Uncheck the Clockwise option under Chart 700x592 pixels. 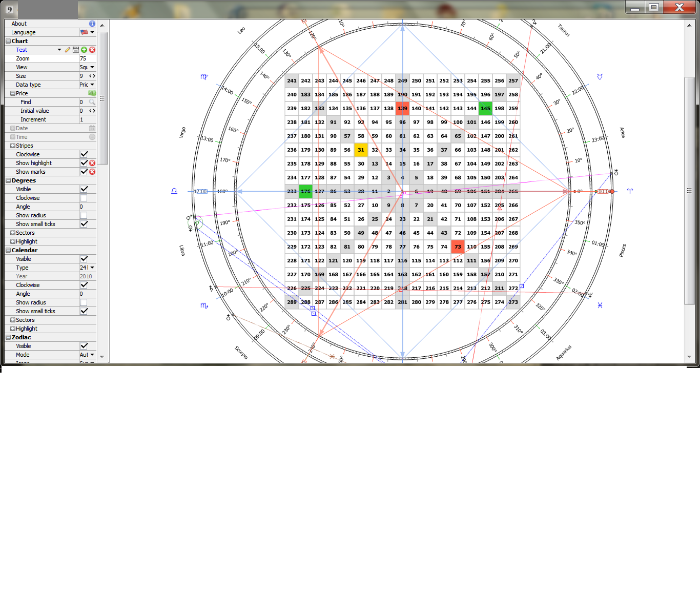click(x=84, y=154)
